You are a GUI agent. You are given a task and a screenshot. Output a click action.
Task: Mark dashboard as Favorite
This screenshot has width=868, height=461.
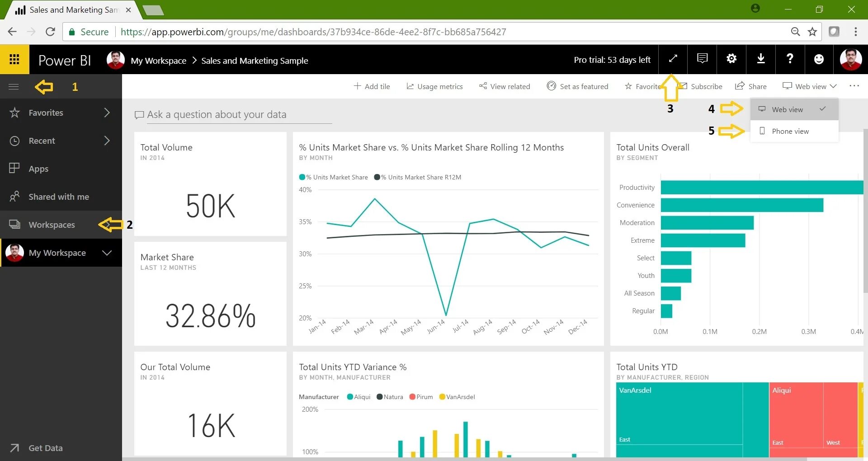click(643, 86)
